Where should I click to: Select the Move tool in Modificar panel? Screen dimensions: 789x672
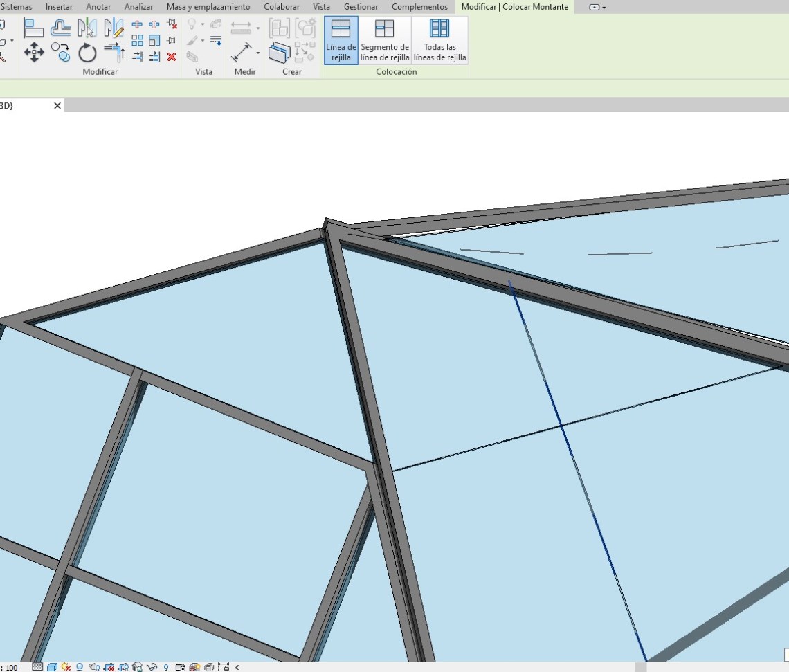[34, 53]
